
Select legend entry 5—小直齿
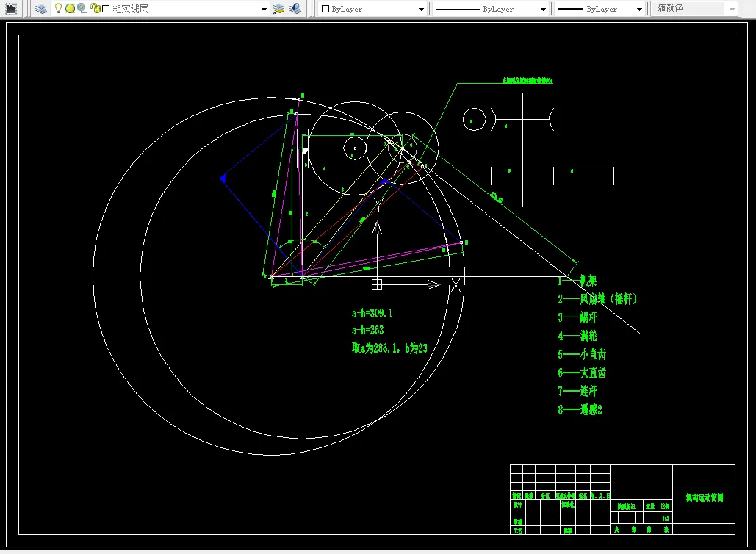click(582, 354)
